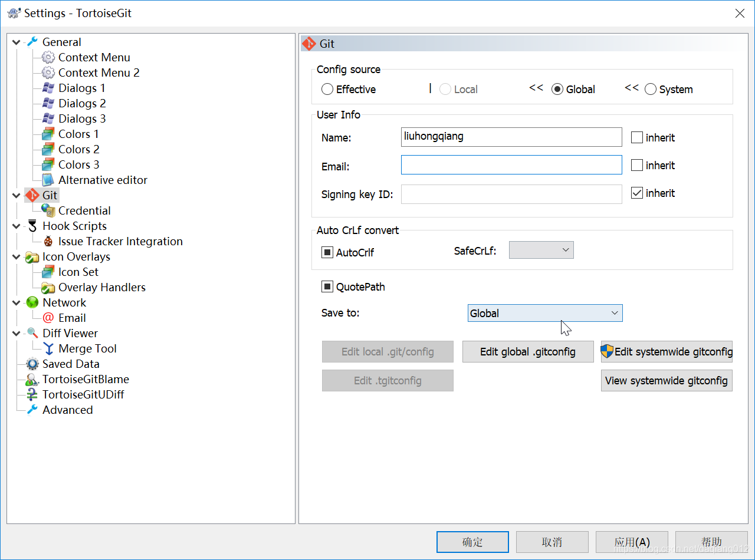The width and height of the screenshot is (755, 560).
Task: Click the Git diamond icon in the tree
Action: pos(32,195)
